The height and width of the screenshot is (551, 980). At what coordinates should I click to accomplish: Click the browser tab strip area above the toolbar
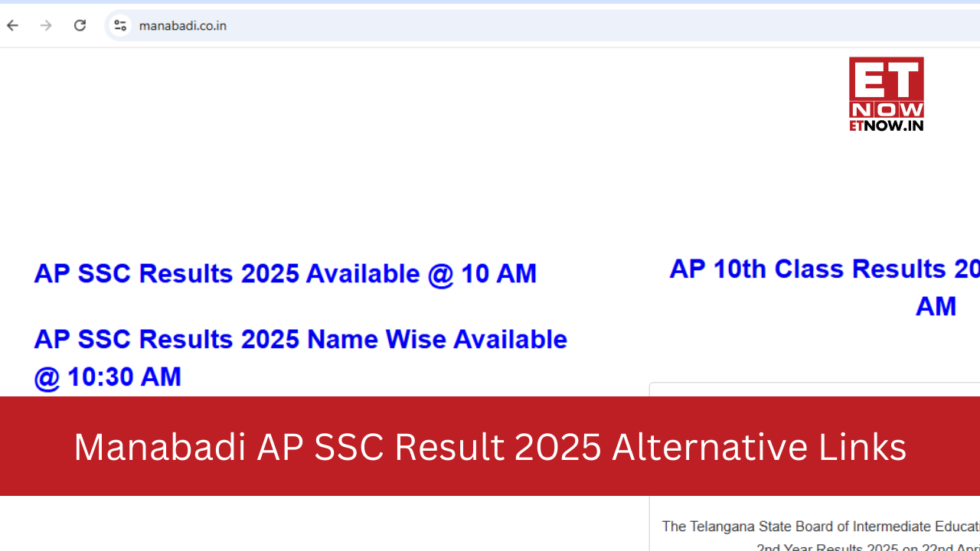pyautogui.click(x=490, y=5)
